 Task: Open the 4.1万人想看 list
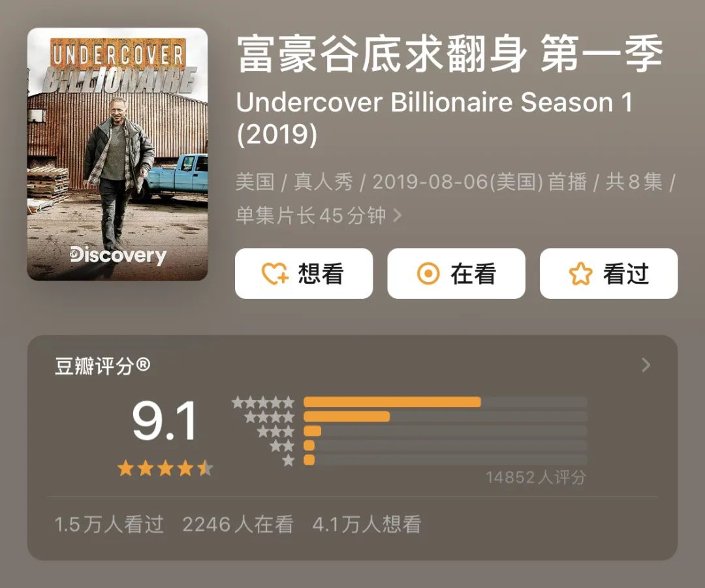coord(367,525)
